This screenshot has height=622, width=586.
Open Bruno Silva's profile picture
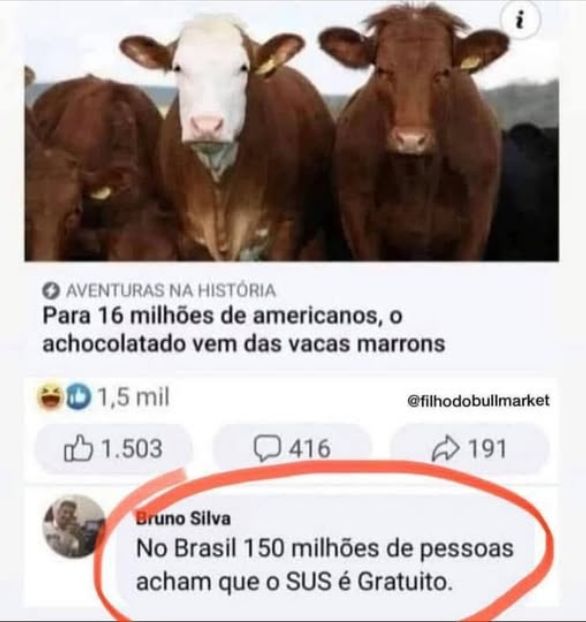74,526
